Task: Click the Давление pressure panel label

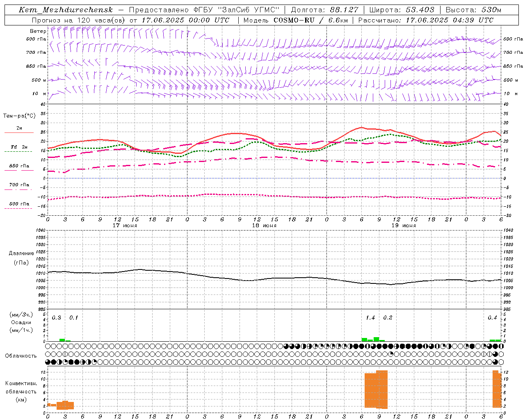Action: pos(21,253)
